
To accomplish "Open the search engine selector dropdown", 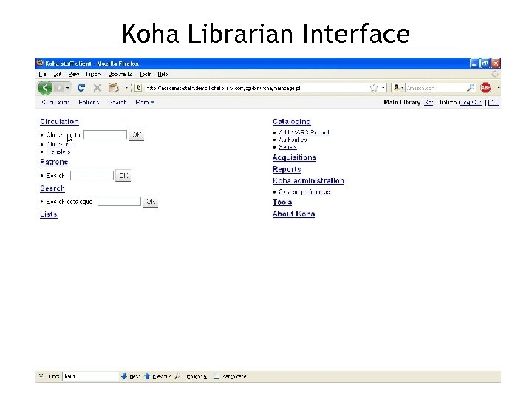I will (x=398, y=88).
